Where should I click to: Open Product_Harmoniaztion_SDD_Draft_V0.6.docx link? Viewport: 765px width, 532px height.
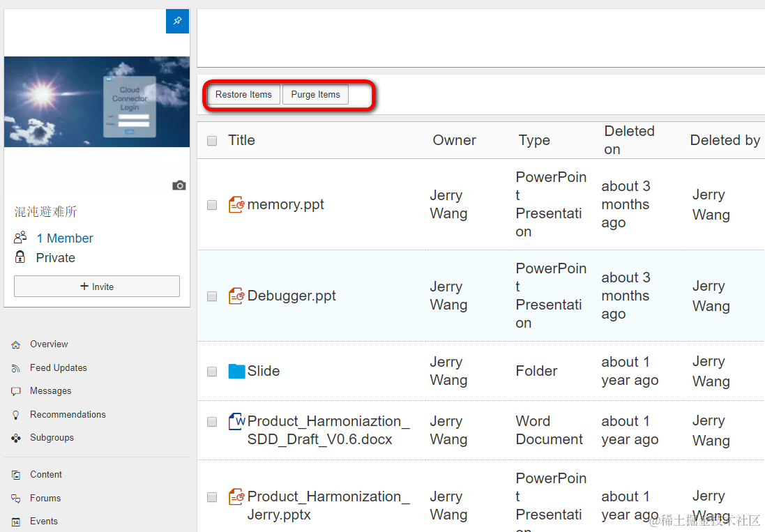click(x=328, y=430)
